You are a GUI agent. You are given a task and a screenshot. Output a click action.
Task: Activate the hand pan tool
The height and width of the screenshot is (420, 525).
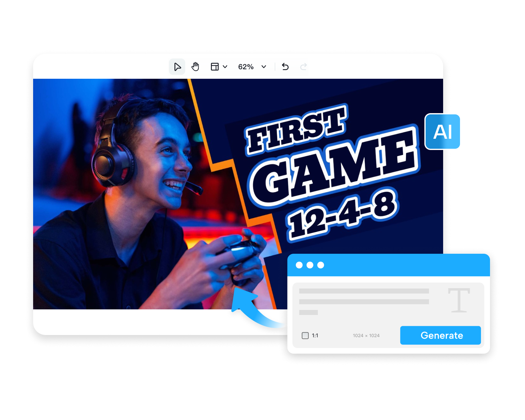click(196, 66)
